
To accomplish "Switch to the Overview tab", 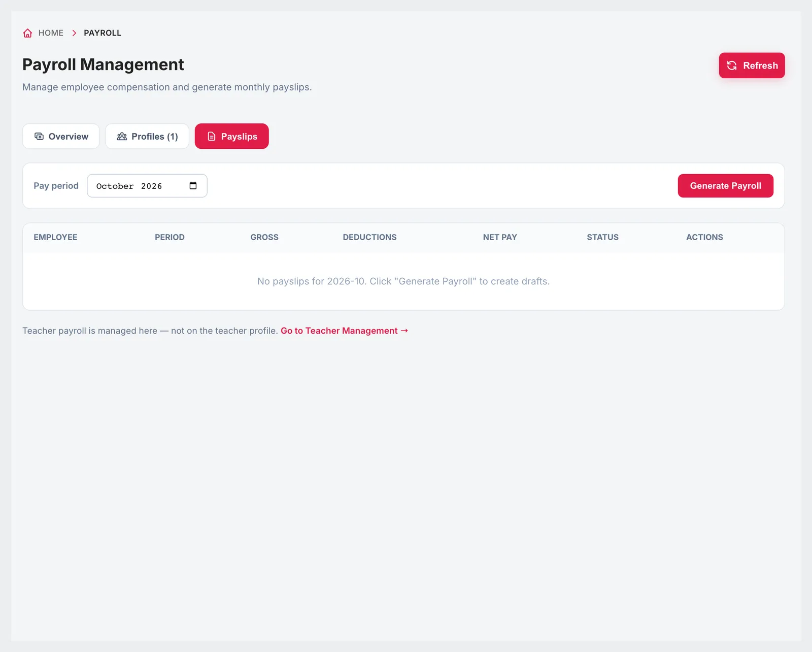I will 61,136.
